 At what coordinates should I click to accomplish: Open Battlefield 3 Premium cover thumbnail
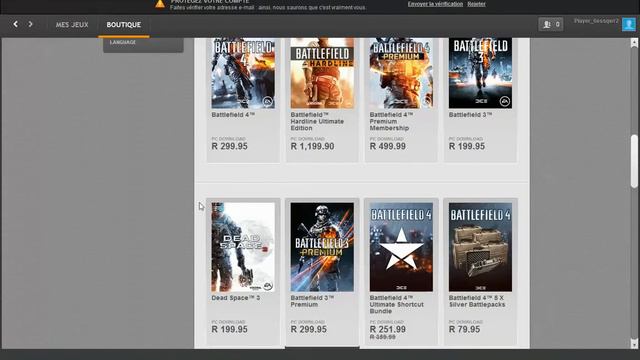tap(322, 247)
